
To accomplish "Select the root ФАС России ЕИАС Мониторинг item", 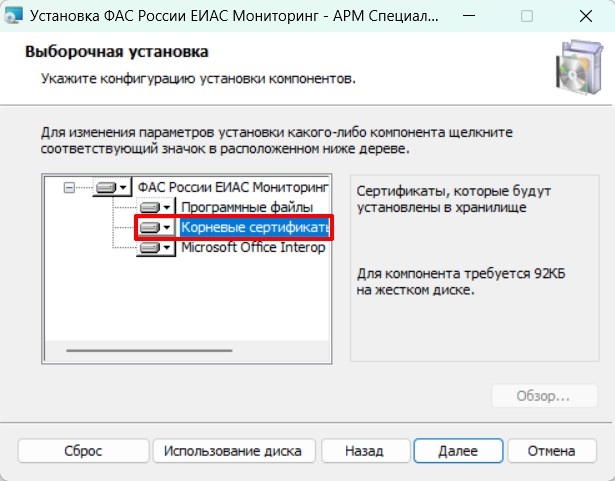I will point(233,187).
